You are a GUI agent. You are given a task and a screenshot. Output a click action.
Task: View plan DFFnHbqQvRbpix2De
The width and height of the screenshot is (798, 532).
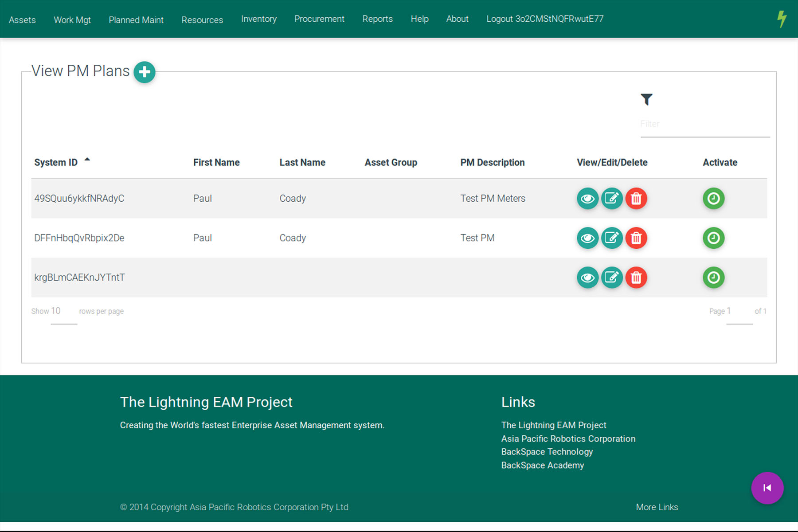pyautogui.click(x=587, y=238)
